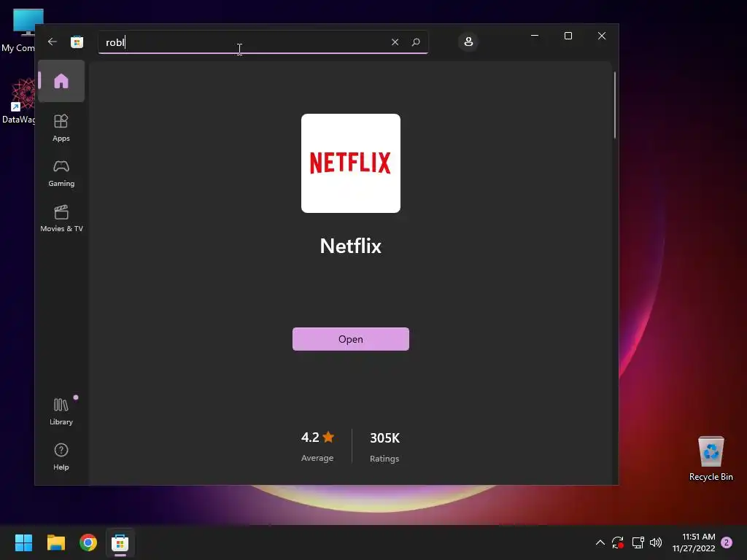Select the Recycle Bin desktop icon

coord(711,459)
